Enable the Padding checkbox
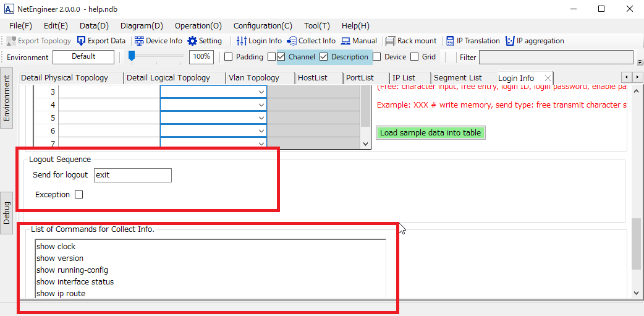644x316 pixels. pyautogui.click(x=228, y=57)
